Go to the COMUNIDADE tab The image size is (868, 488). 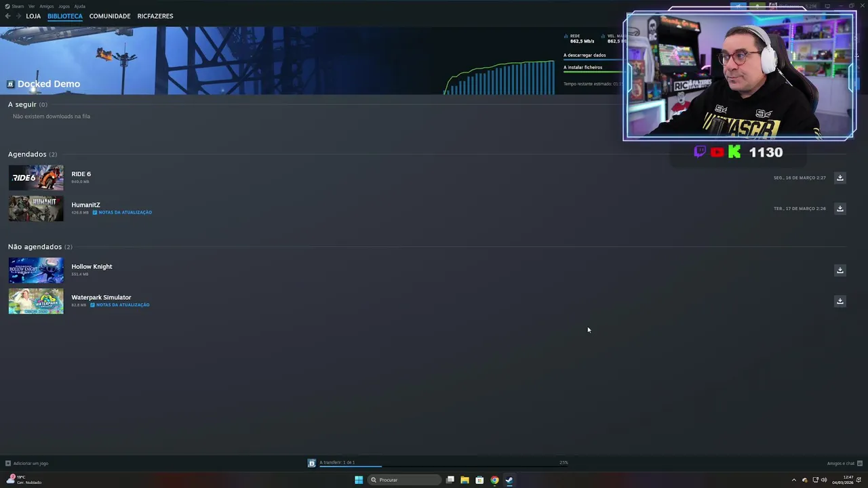click(110, 16)
